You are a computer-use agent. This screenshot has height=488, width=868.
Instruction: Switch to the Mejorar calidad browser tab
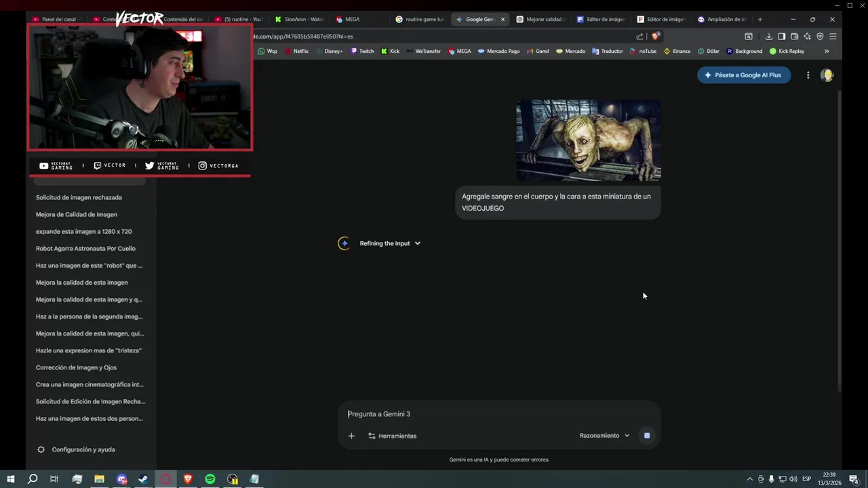(540, 19)
